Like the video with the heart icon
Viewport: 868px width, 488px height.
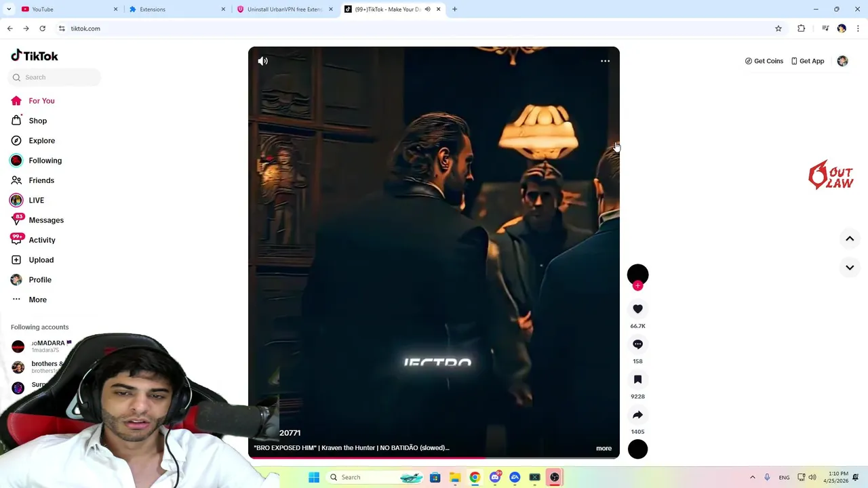coord(637,309)
